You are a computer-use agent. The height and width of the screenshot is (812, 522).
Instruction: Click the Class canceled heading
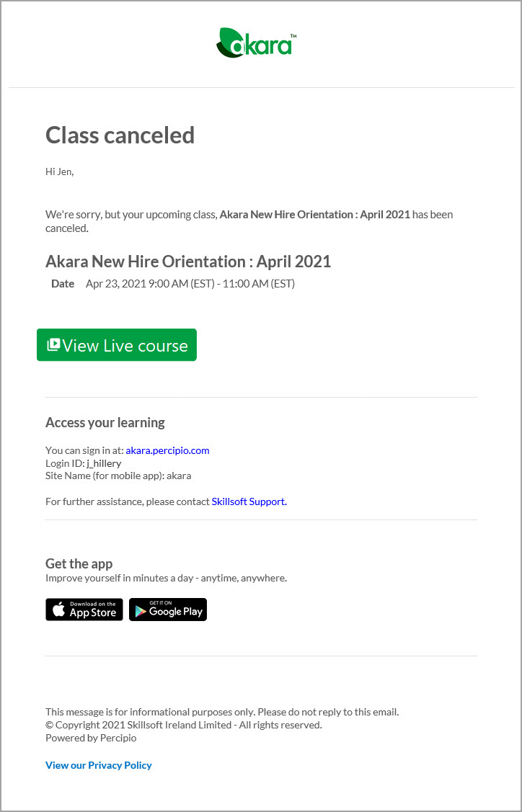(120, 135)
